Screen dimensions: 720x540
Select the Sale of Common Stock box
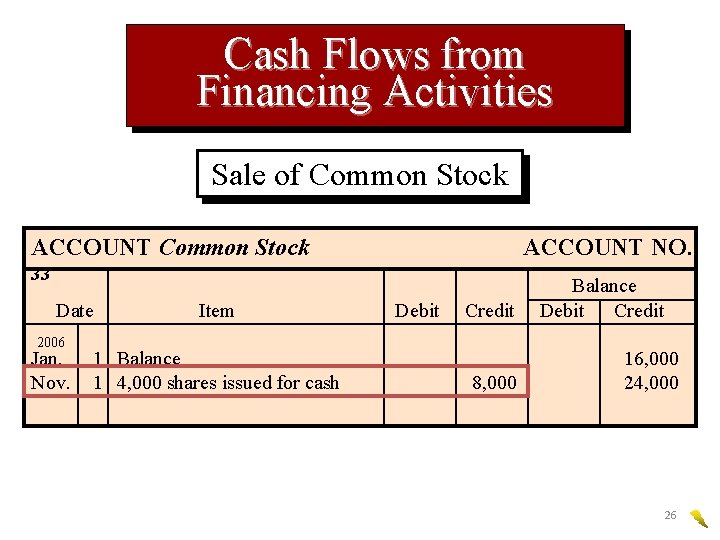pos(360,175)
